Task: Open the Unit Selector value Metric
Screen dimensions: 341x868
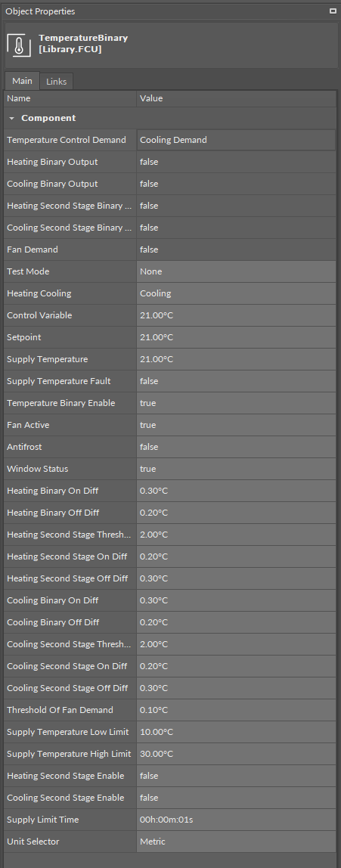Action: tap(236, 842)
